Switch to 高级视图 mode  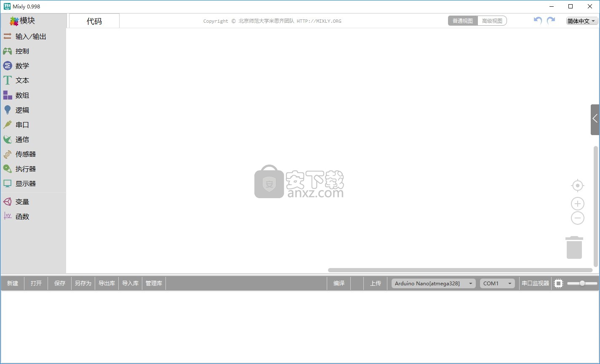(492, 21)
